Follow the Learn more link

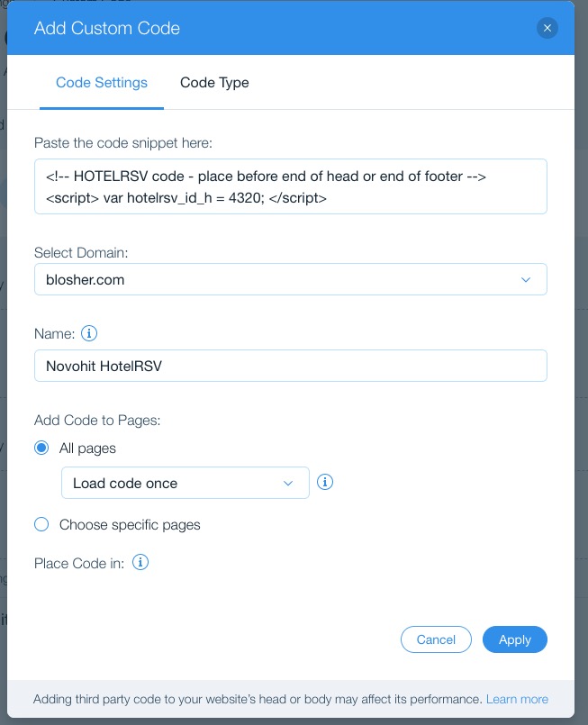(517, 699)
